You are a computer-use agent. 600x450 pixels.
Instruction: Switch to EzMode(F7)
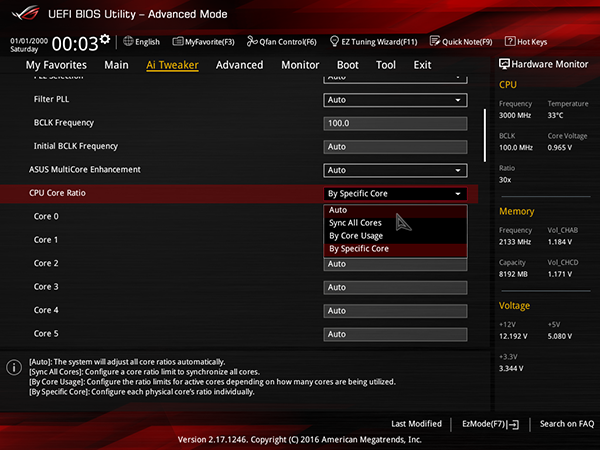491,424
